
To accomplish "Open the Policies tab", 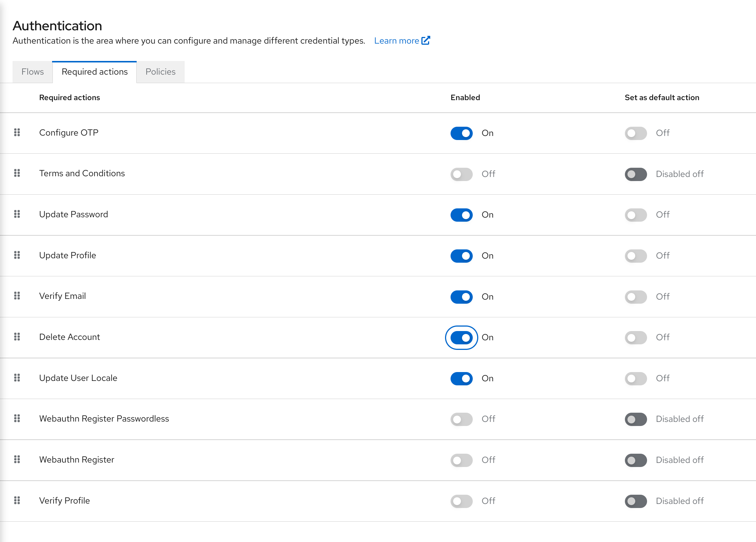I will 160,72.
